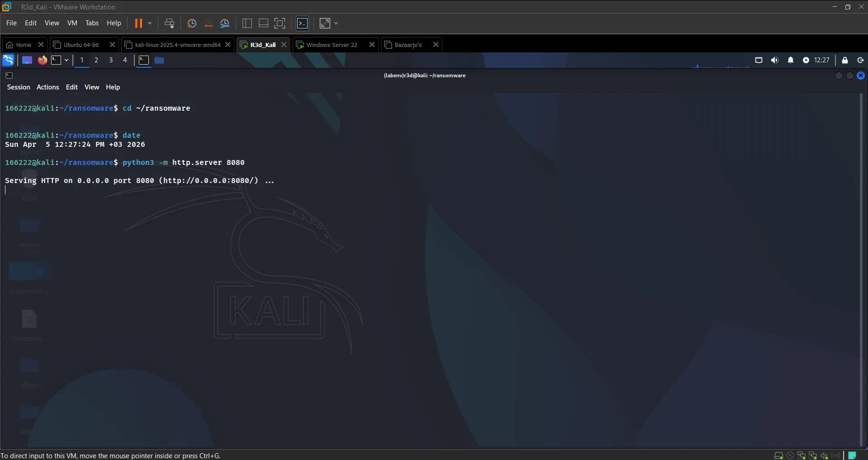The image size is (868, 460).
Task: Toggle the VMware thumbnail bar
Action: pos(263,23)
